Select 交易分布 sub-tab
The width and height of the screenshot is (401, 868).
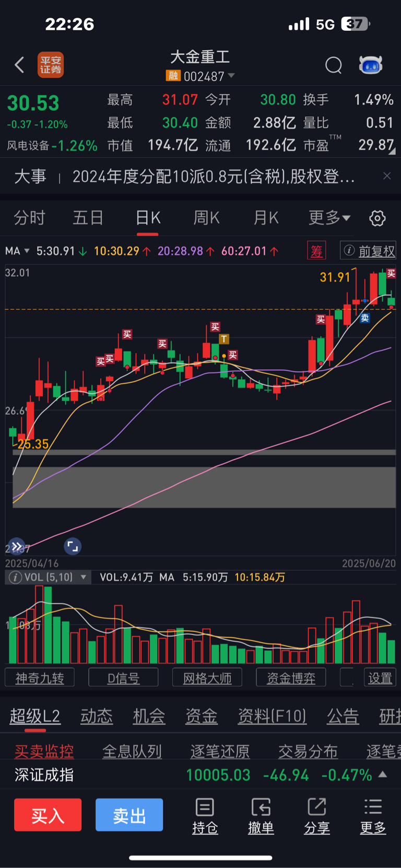pyautogui.click(x=308, y=751)
